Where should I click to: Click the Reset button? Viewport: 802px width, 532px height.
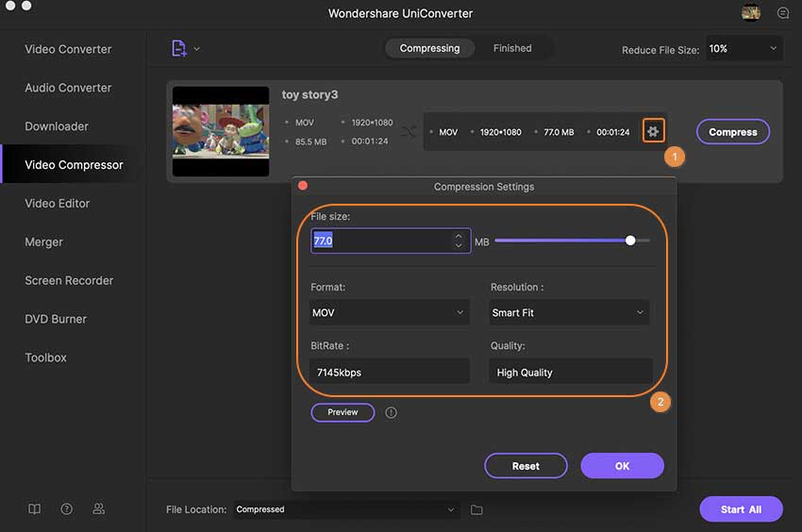click(x=526, y=466)
